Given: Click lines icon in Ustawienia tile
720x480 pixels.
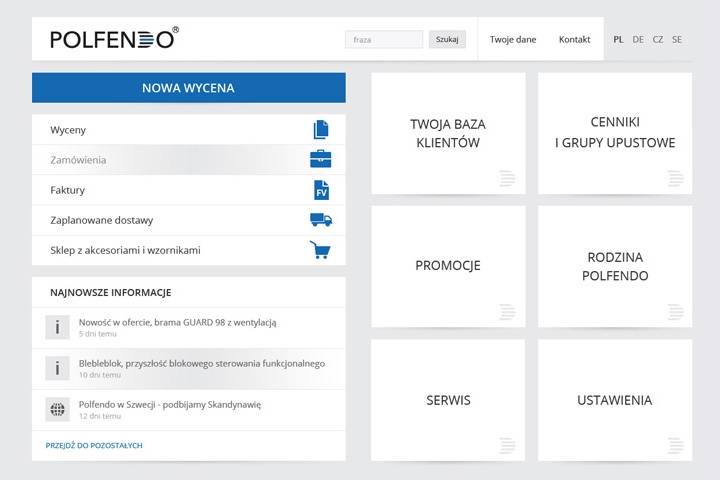Looking at the screenshot, I should [675, 446].
